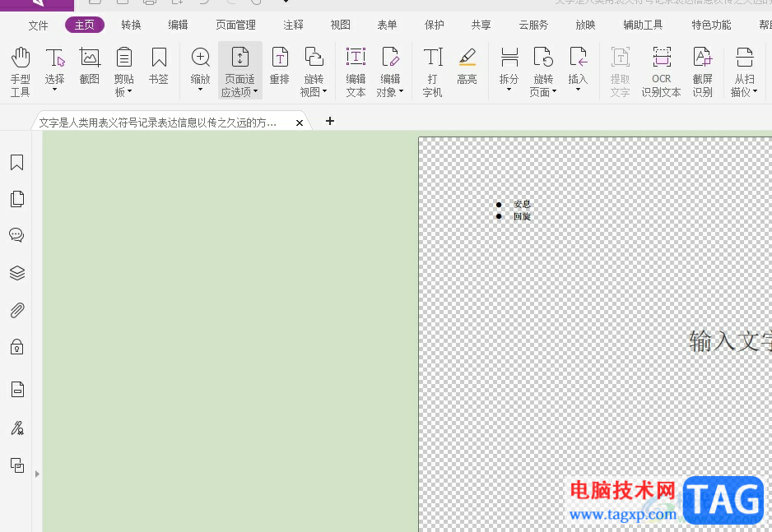
Task: Expand the Insert (插入) dropdown arrow
Action: (578, 90)
